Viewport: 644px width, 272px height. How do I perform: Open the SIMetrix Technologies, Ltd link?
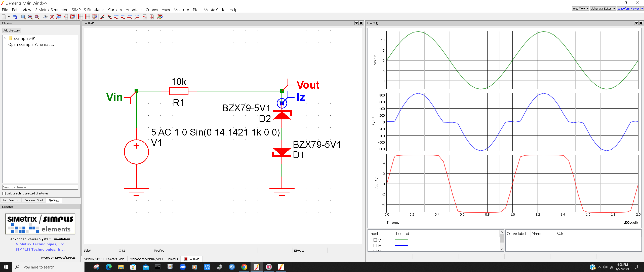[40, 244]
